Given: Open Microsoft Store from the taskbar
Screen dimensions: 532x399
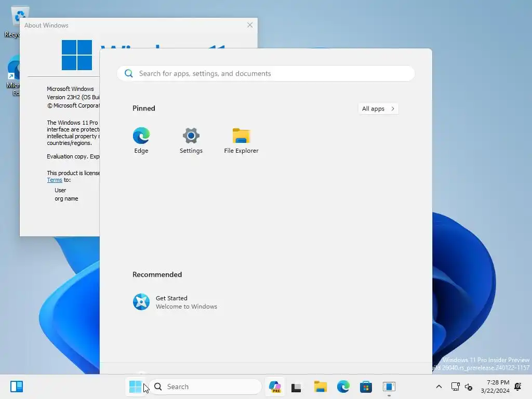Looking at the screenshot, I should 366,387.
